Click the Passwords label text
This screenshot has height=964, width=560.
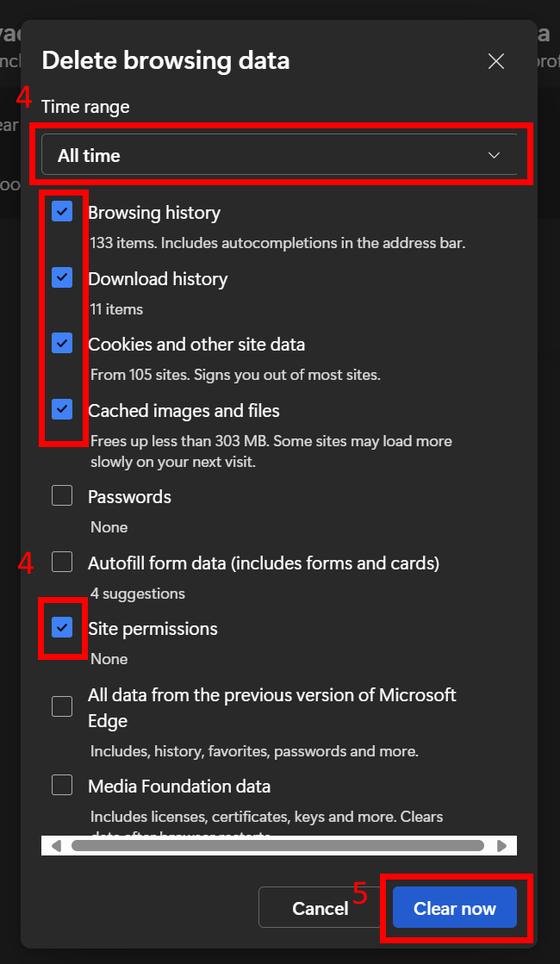(x=129, y=497)
